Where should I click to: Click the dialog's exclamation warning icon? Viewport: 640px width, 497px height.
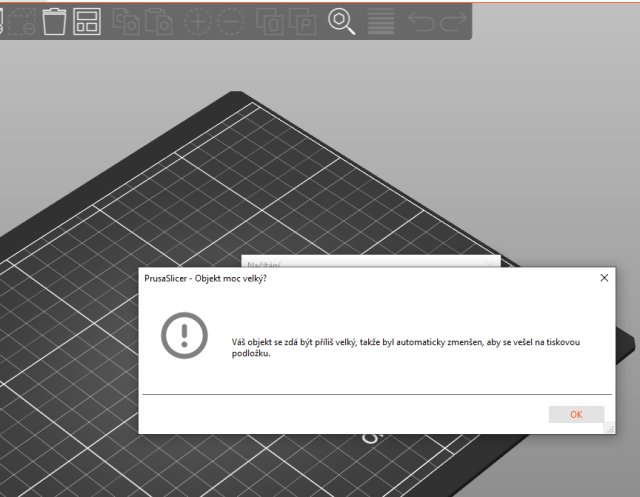pos(184,335)
